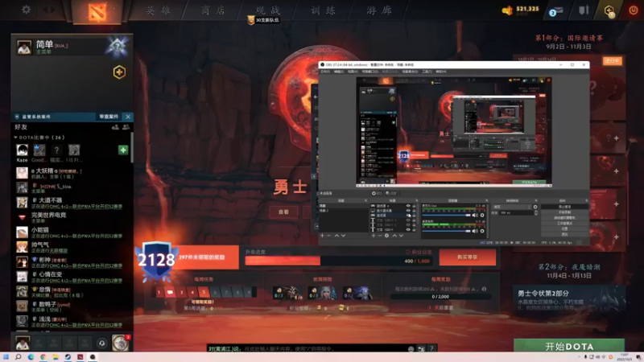Click the info icon beside weekly reward text

click(484, 289)
